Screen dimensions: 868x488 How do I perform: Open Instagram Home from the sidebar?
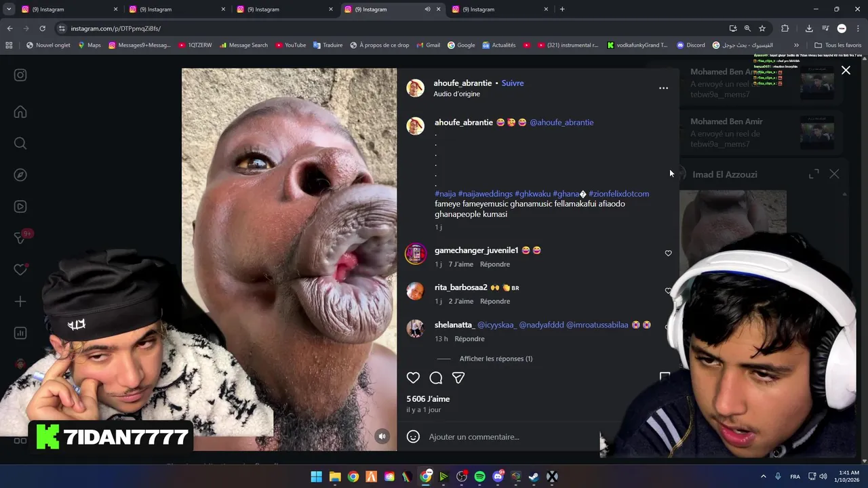pyautogui.click(x=20, y=112)
